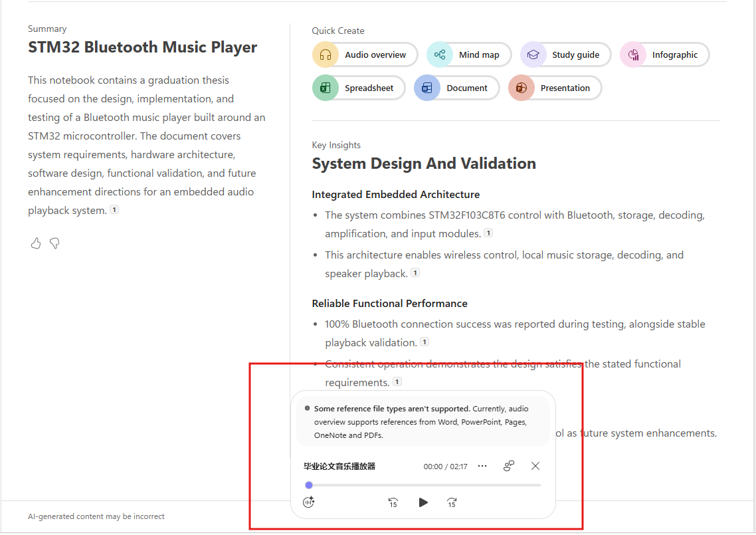Open citation 1 after playback validation
The width and height of the screenshot is (756, 535).
pyautogui.click(x=425, y=342)
